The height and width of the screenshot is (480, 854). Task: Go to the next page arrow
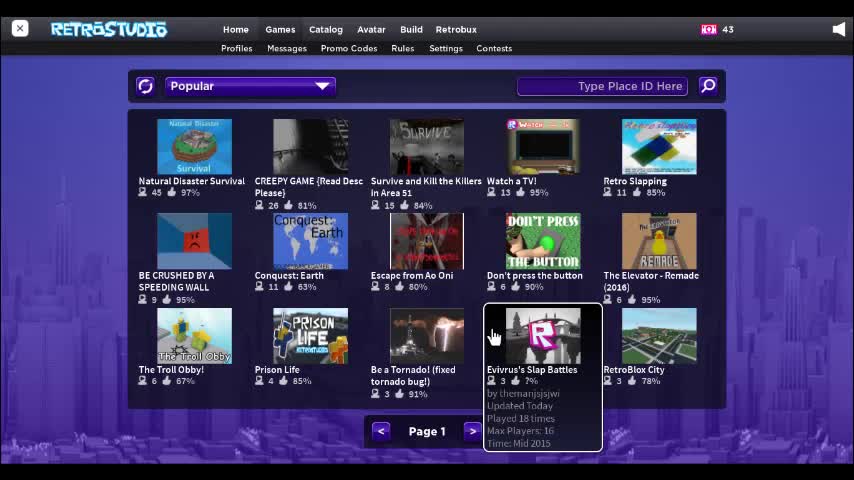[472, 432]
